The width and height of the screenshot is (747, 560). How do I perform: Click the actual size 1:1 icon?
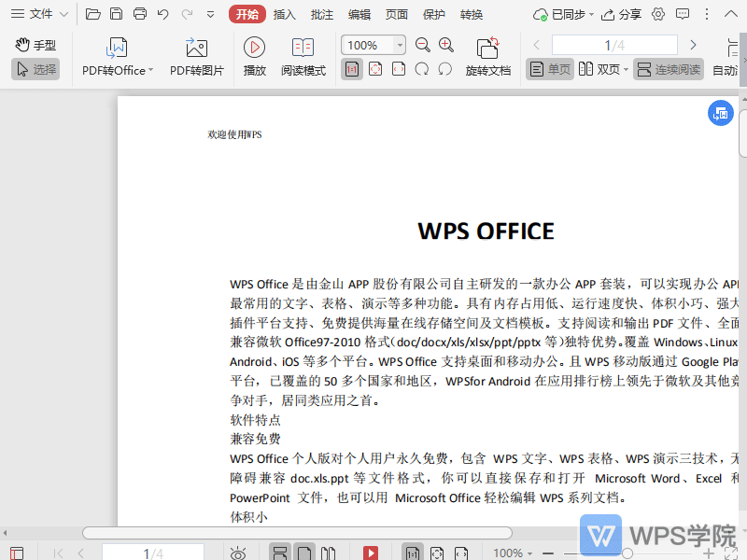[x=351, y=69]
